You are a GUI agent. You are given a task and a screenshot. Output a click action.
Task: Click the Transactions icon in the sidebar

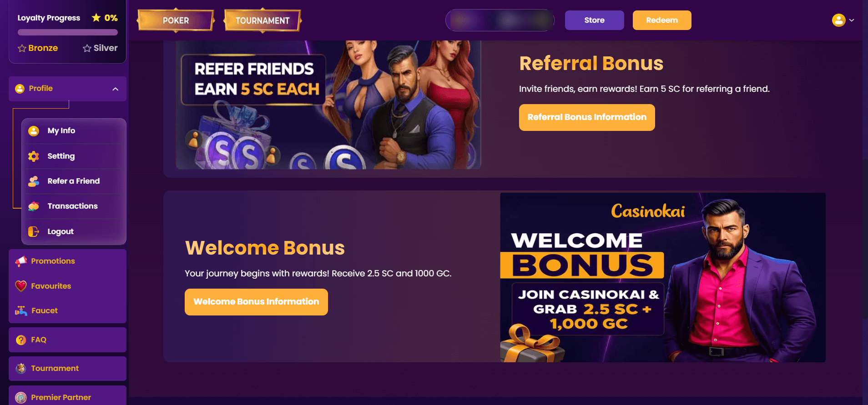tap(34, 206)
